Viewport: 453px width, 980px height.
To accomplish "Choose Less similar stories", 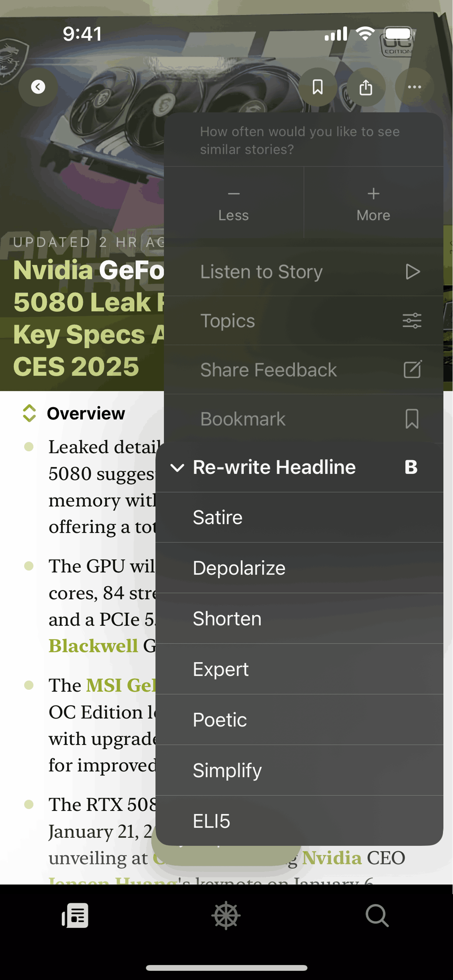I will (x=234, y=203).
